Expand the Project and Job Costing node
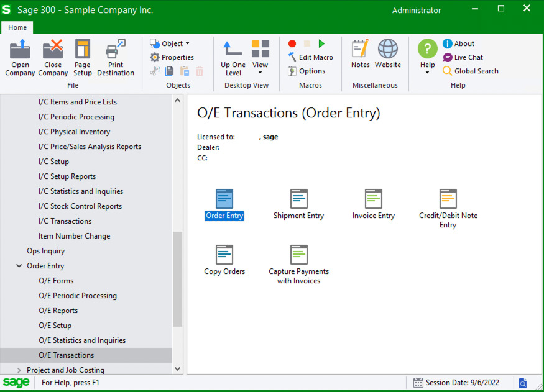This screenshot has width=544, height=392. [x=19, y=370]
